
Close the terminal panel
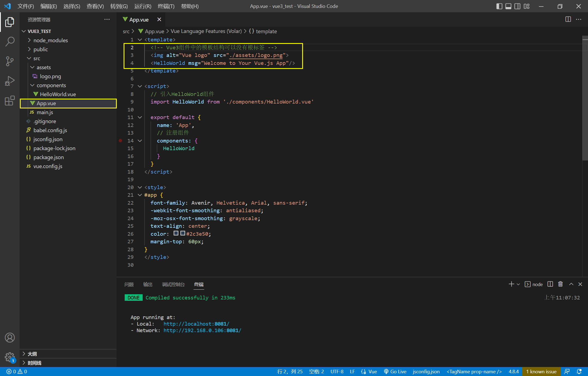580,284
